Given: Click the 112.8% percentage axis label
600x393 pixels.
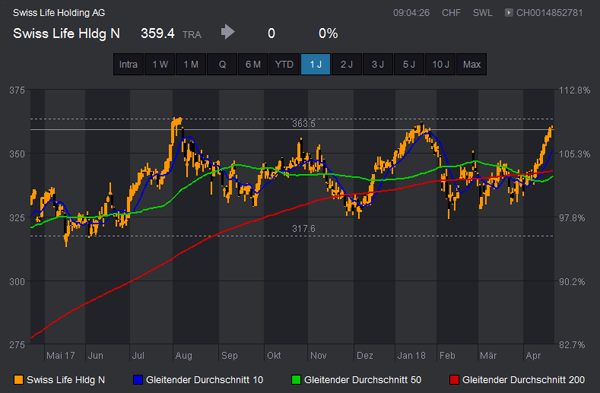Looking at the screenshot, I should tap(574, 90).
